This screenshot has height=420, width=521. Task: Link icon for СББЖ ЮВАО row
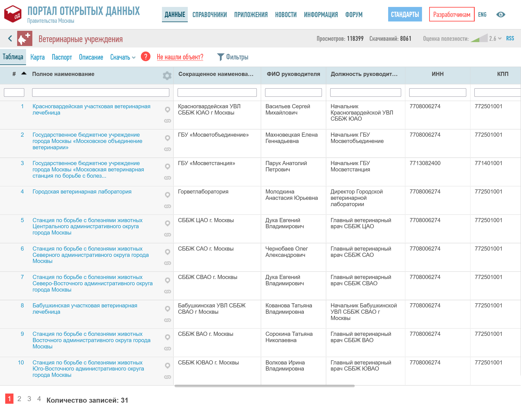click(168, 377)
